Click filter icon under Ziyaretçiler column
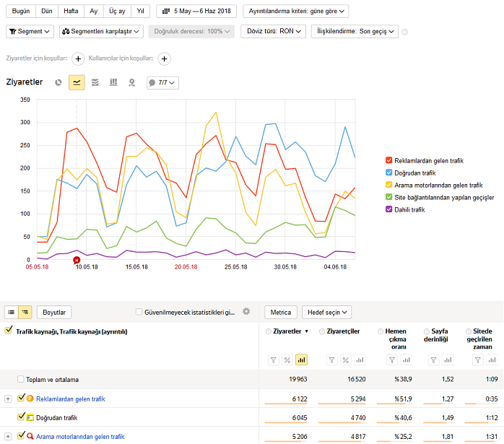The height and width of the screenshot is (444, 504). pyautogui.click(x=331, y=360)
